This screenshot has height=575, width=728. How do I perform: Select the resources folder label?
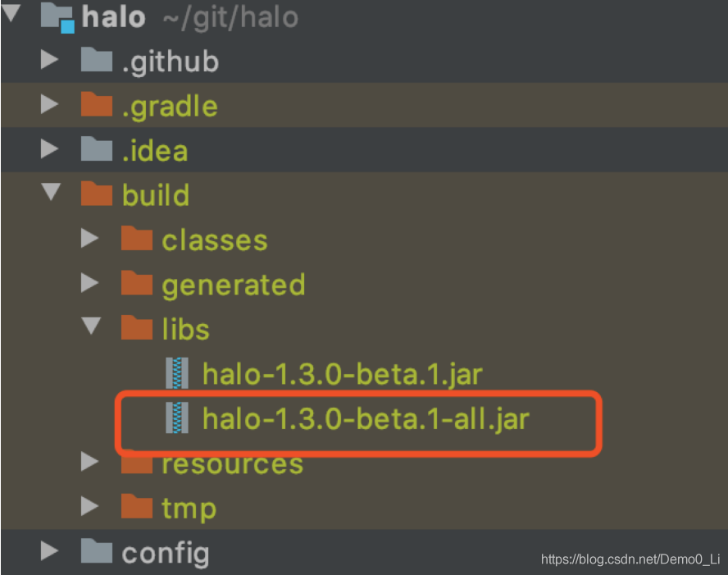tap(233, 464)
